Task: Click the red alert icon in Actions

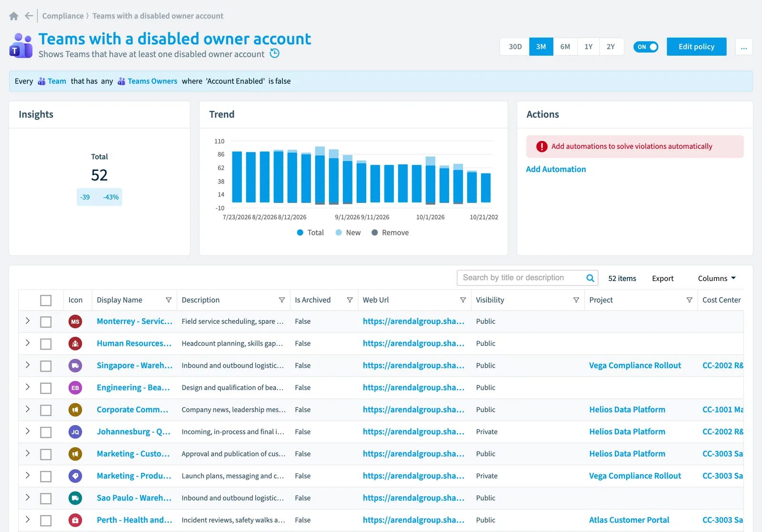Action: (x=542, y=147)
